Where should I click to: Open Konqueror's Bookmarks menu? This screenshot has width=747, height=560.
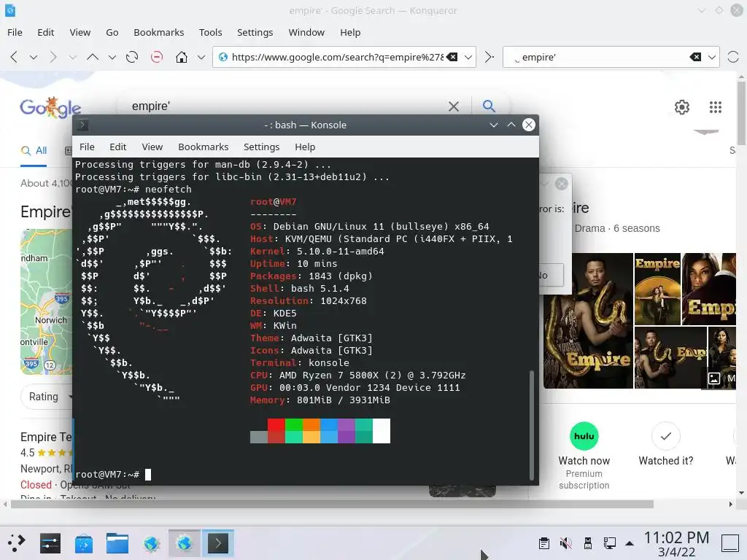(x=158, y=32)
